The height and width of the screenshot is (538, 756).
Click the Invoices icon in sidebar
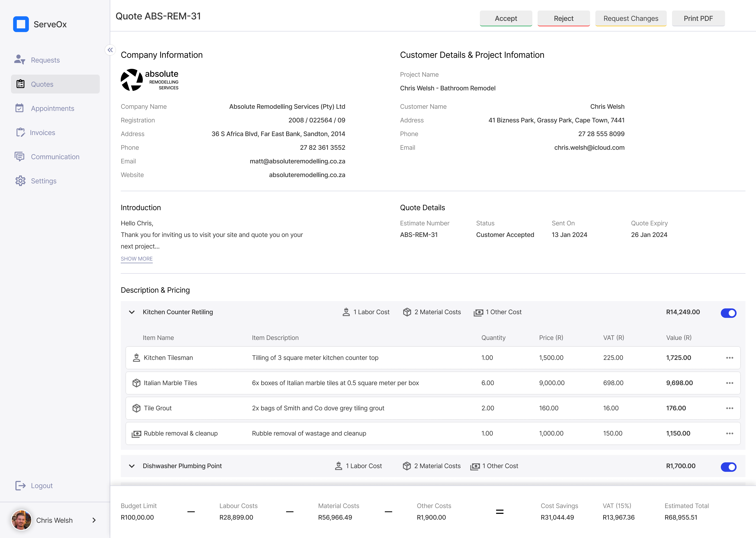click(x=20, y=132)
